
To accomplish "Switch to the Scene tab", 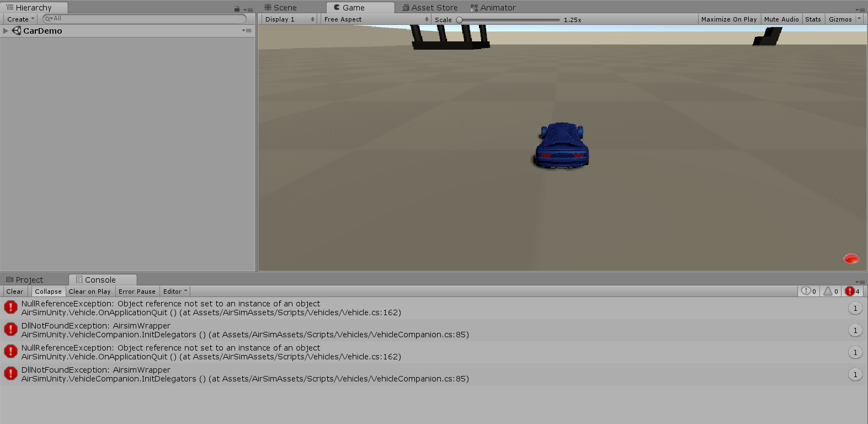I will [x=280, y=8].
